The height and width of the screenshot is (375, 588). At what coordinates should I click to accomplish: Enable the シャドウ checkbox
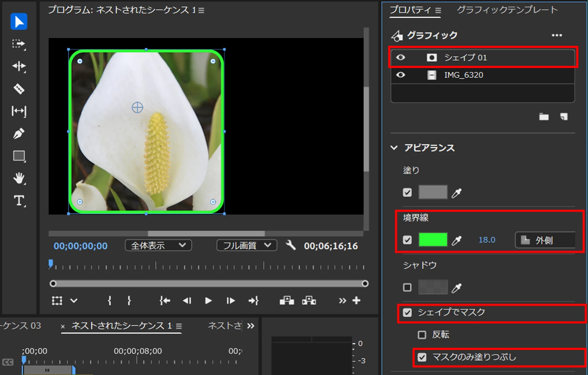pos(407,287)
